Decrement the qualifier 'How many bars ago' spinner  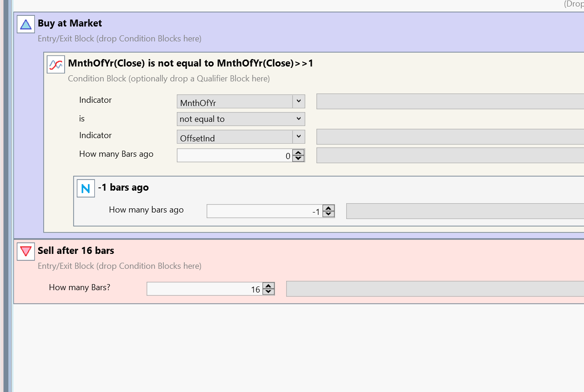click(329, 214)
